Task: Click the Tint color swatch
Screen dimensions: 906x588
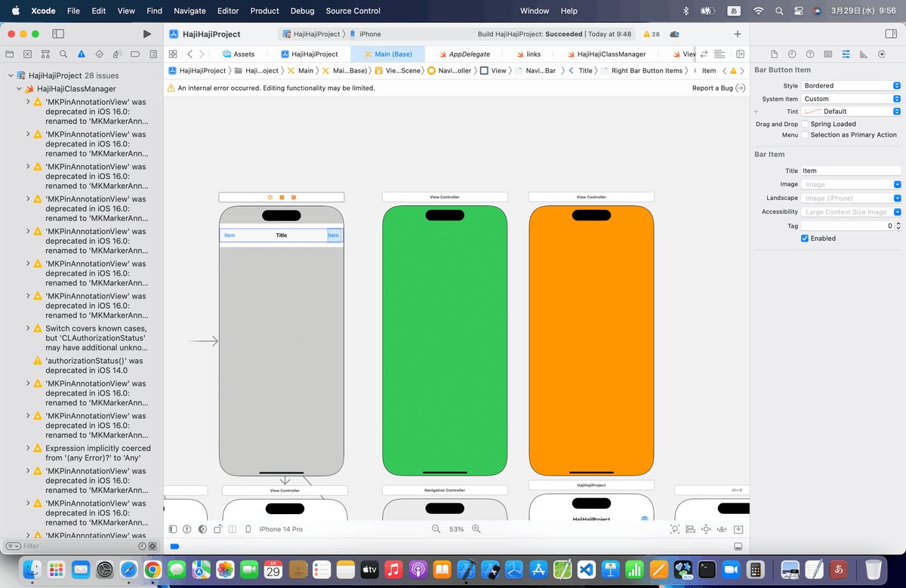Action: (812, 111)
